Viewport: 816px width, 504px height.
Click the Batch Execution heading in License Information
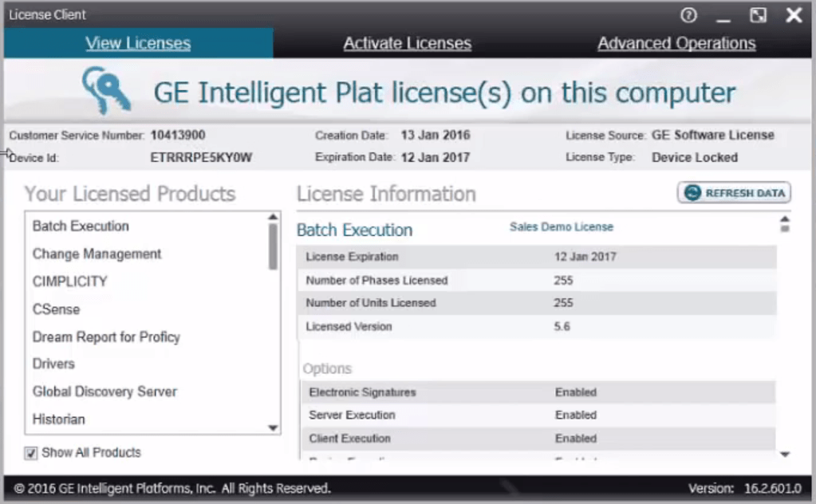pyautogui.click(x=354, y=230)
